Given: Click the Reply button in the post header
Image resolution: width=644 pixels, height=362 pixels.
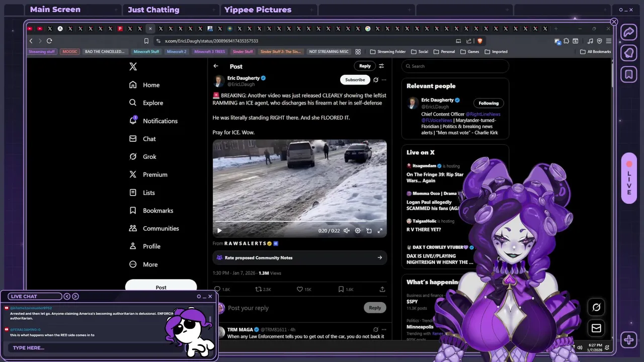Looking at the screenshot, I should point(365,66).
